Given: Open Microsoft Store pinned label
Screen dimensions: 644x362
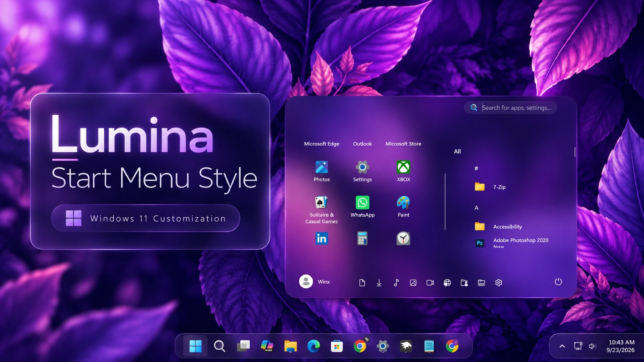Looking at the screenshot, I should [403, 144].
